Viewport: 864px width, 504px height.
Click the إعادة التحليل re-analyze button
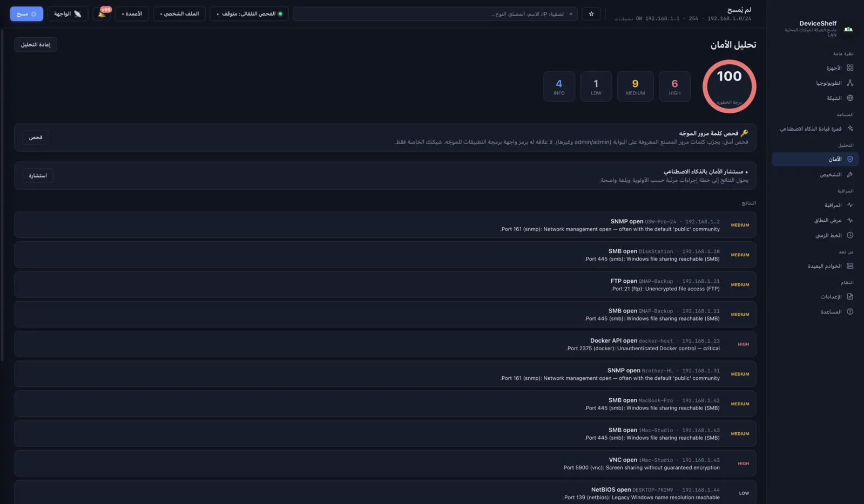click(36, 45)
